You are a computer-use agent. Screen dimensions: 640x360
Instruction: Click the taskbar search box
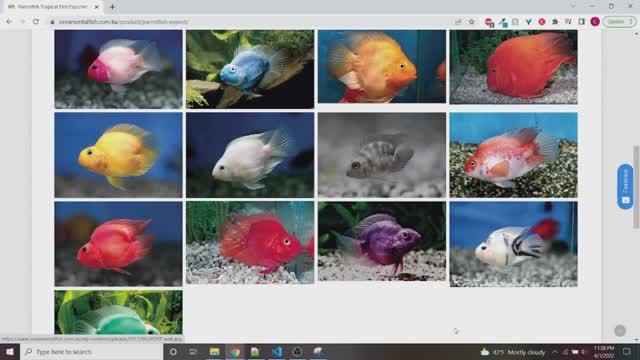point(91,351)
